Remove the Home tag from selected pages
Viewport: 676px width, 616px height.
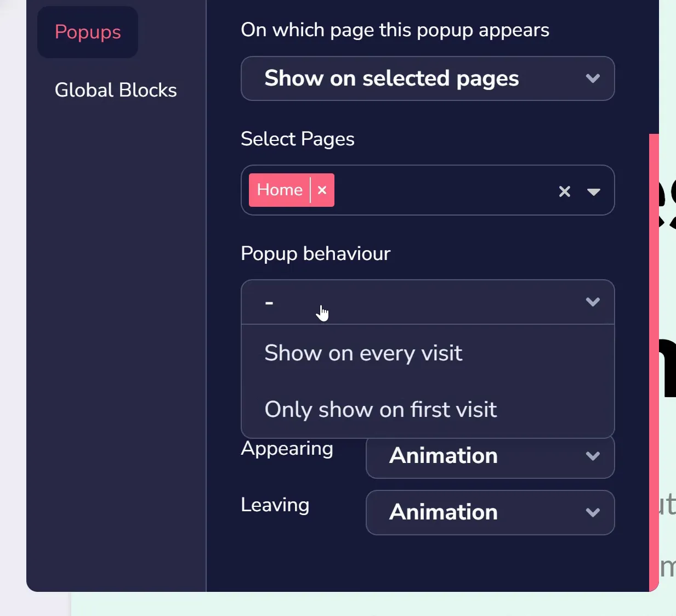point(322,190)
